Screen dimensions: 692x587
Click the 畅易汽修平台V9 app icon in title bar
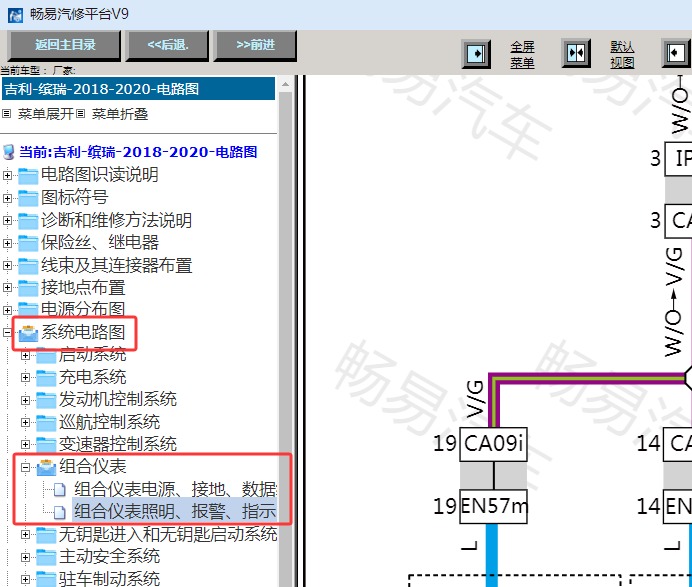pos(15,15)
